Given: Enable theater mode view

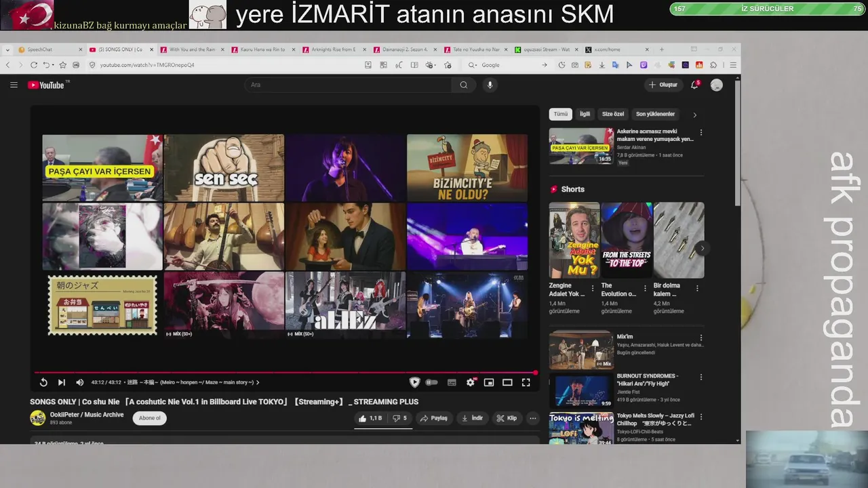Looking at the screenshot, I should tap(507, 382).
